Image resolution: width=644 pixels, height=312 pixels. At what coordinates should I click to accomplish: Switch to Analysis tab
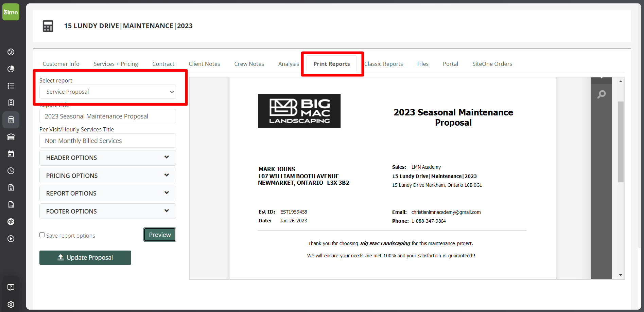pyautogui.click(x=289, y=64)
